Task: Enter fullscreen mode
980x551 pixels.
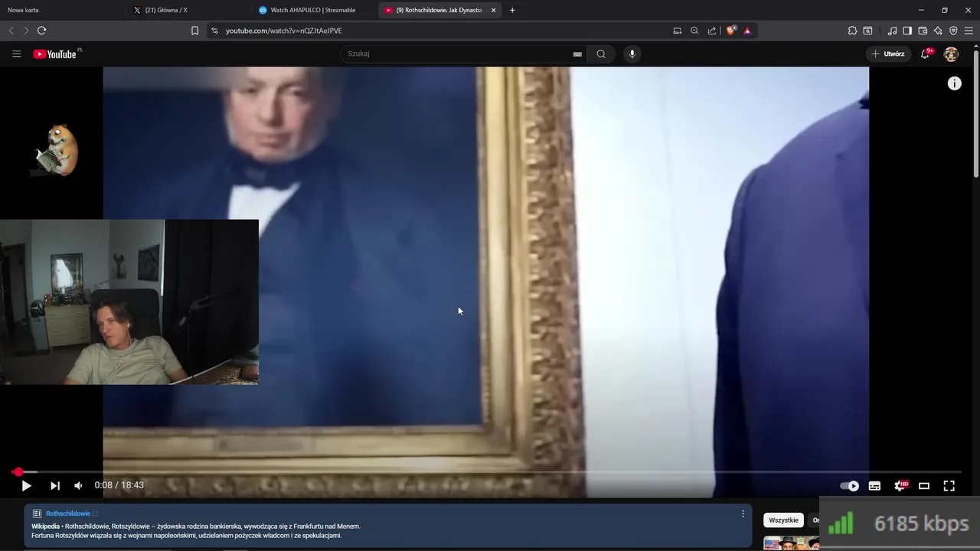Action: 949,486
